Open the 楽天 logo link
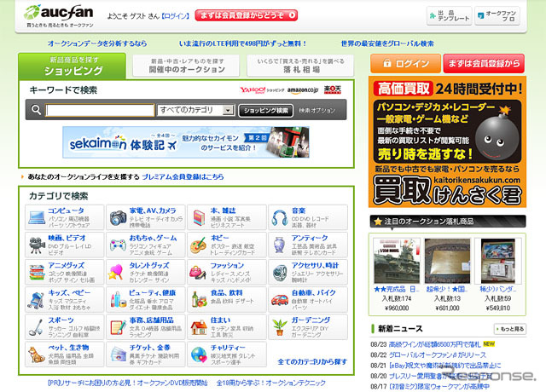Screen dimensions: 546x392 point(333,89)
